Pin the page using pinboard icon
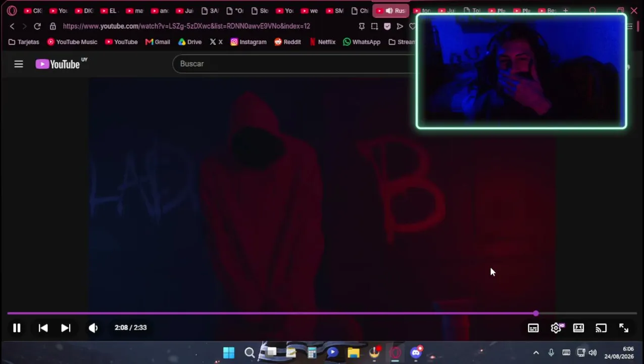644x364 pixels. (362, 26)
